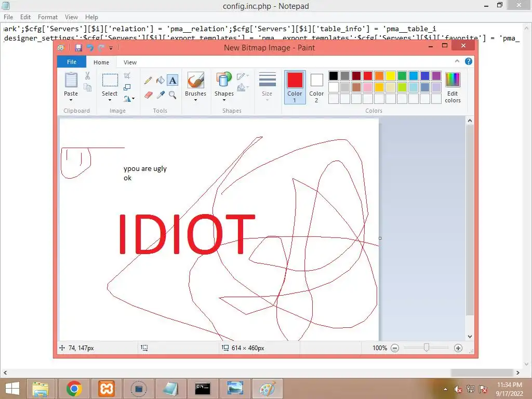Switch to the View tab in Paint
532x399 pixels.
130,62
